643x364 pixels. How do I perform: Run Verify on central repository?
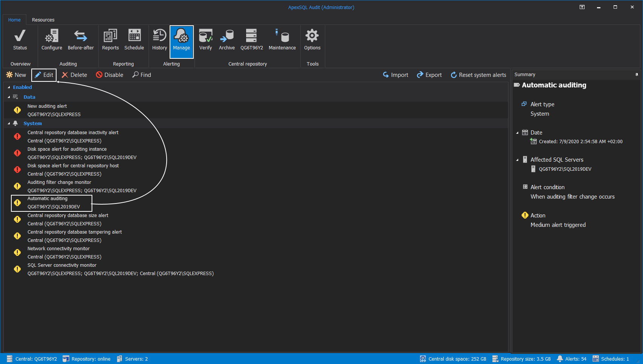point(205,40)
